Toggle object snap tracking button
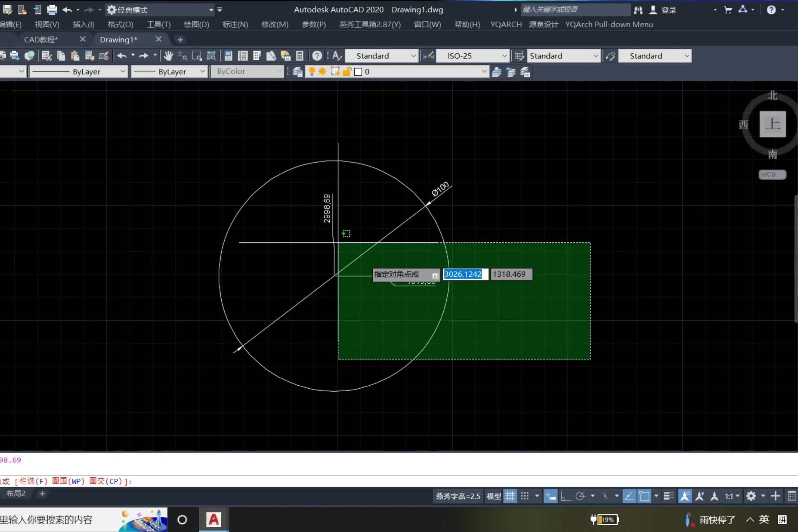The image size is (798, 532). [x=629, y=496]
